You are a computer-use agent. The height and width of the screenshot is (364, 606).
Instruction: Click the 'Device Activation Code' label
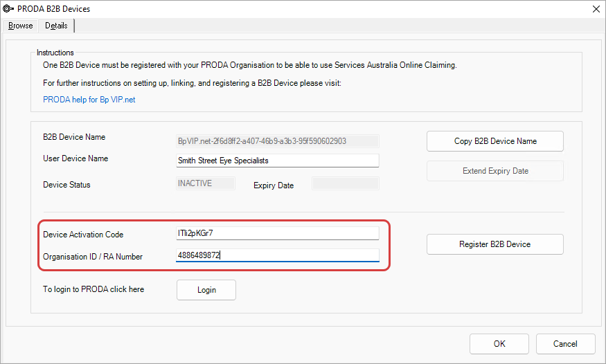tap(83, 235)
